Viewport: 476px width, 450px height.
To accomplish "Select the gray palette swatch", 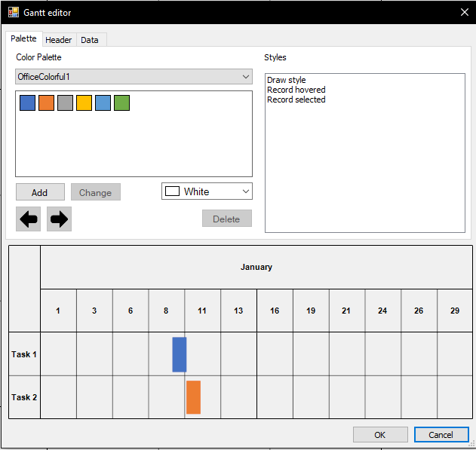I will pos(66,103).
